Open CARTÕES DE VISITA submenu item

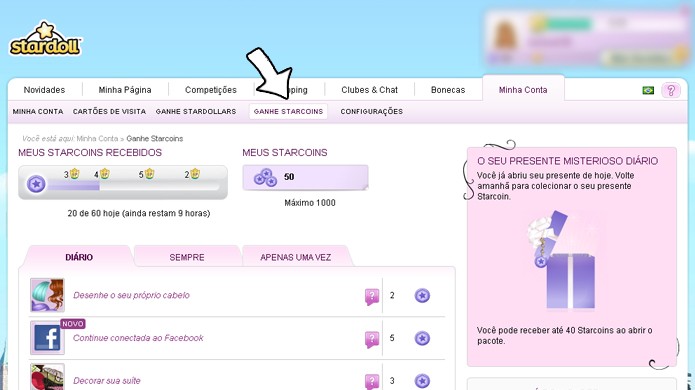pos(109,112)
